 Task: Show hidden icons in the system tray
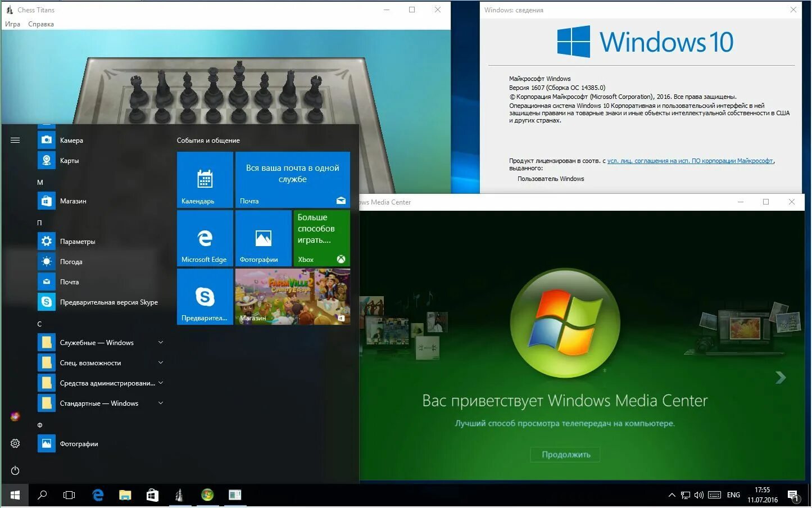coord(672,495)
